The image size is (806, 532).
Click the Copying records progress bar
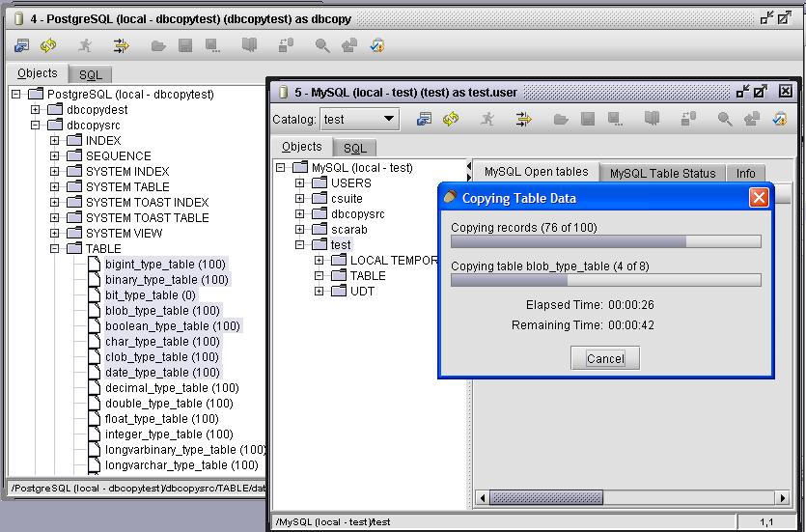(x=605, y=241)
